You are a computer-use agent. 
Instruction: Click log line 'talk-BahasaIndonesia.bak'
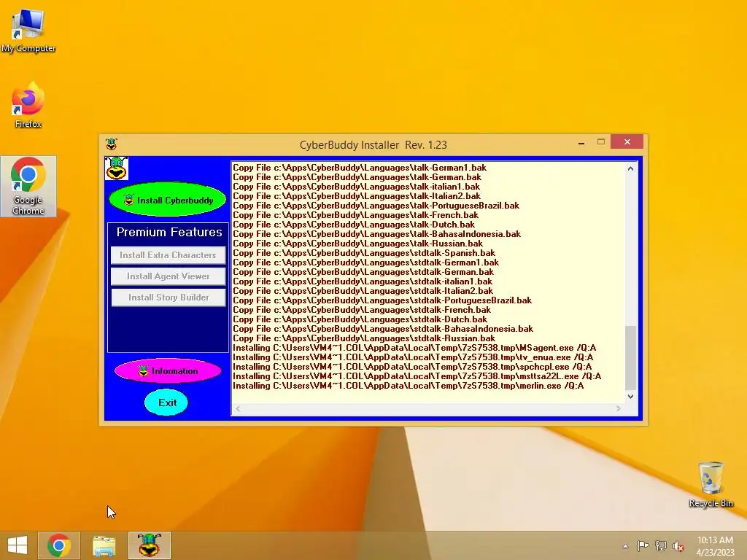coord(377,234)
